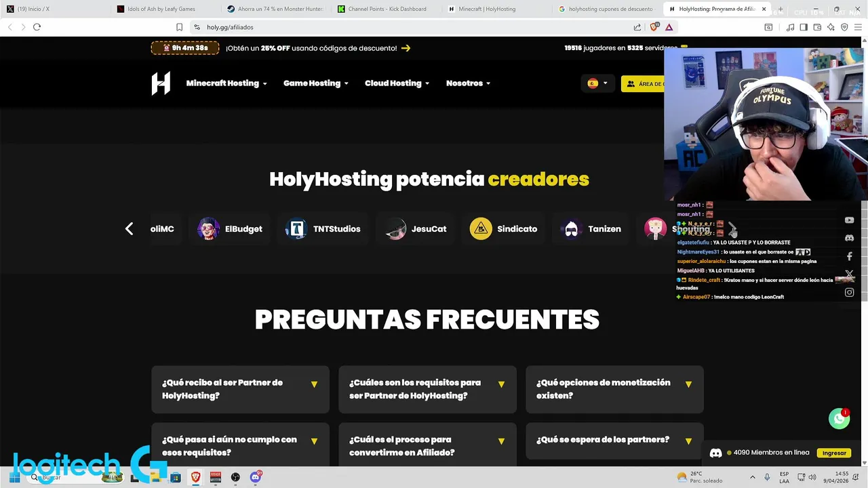Open the Spanish flag language selector
The width and height of the screenshot is (868, 488).
click(x=597, y=83)
